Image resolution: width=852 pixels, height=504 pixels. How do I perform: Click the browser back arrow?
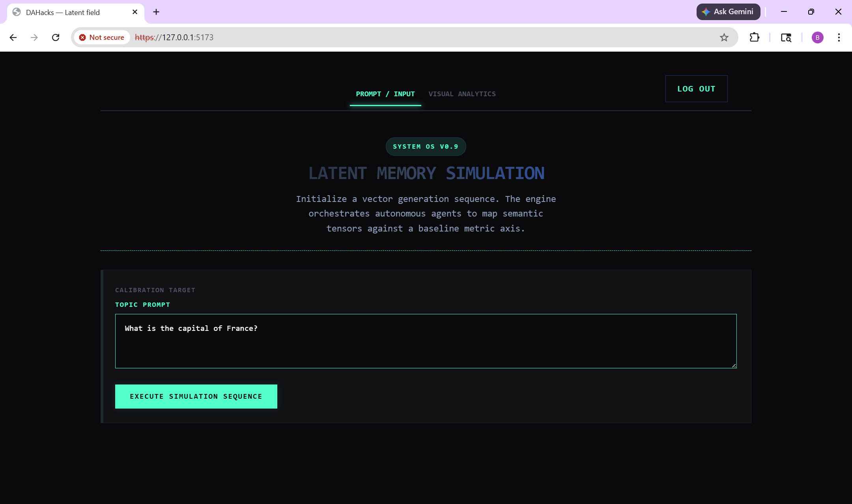(13, 37)
